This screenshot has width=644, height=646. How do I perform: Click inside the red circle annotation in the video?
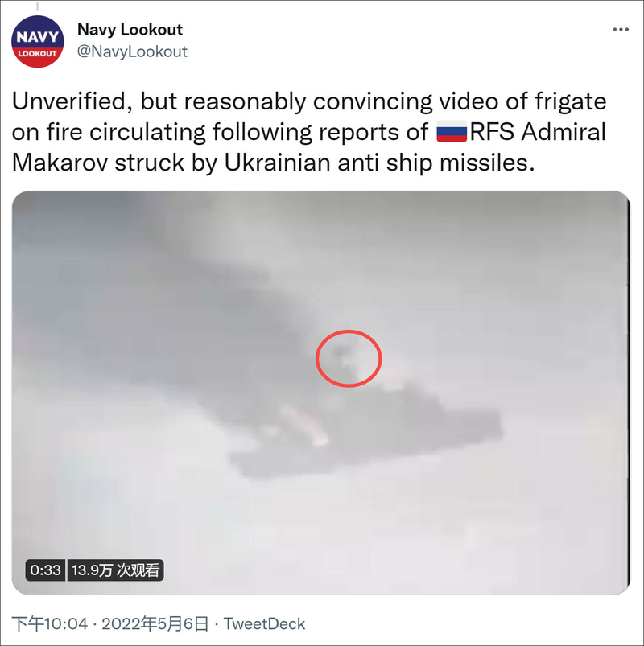point(349,358)
